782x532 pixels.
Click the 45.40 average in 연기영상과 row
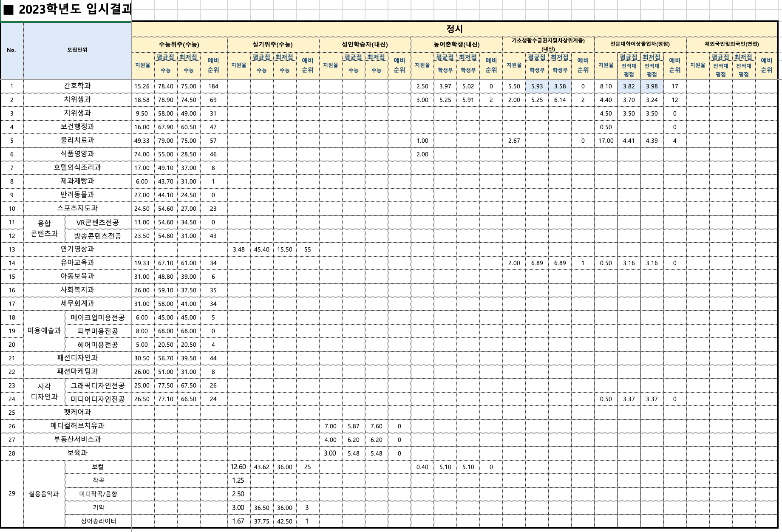coord(261,249)
